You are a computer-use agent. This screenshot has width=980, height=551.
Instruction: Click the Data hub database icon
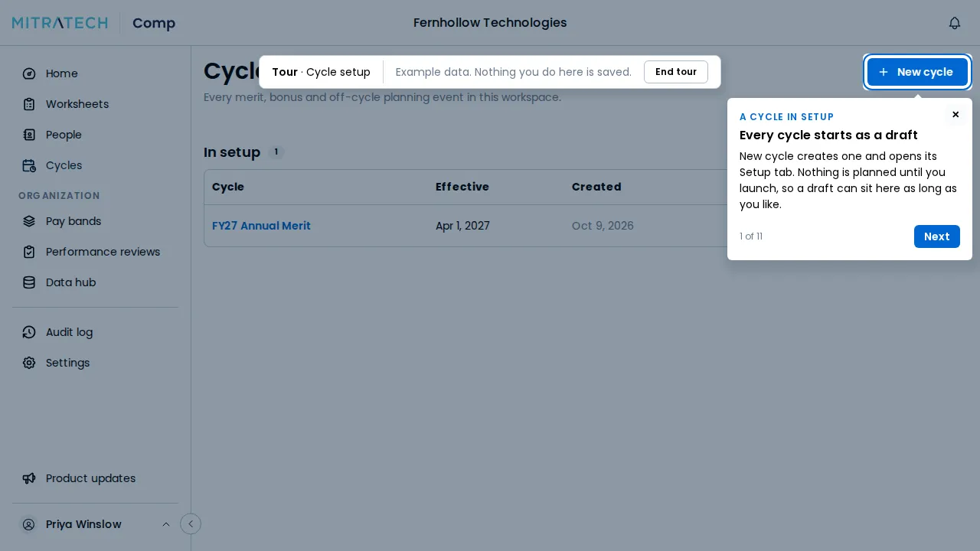pyautogui.click(x=29, y=282)
